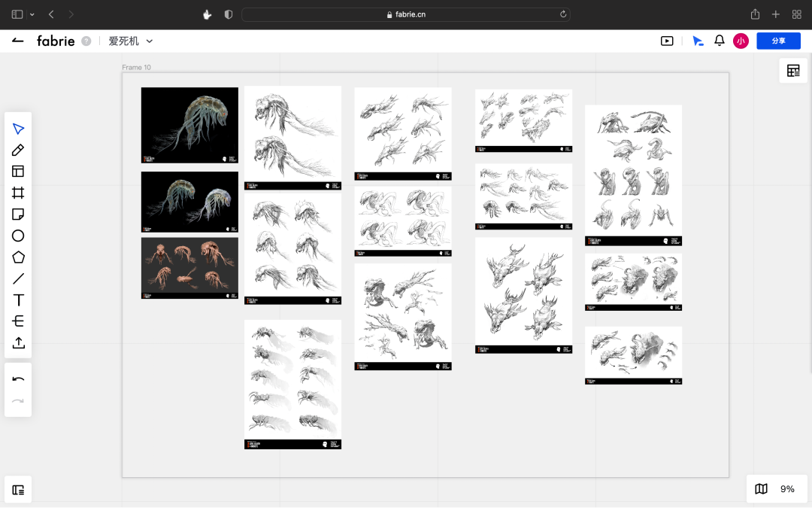Open Safari privacy shield report
The image size is (812, 508).
click(229, 14)
